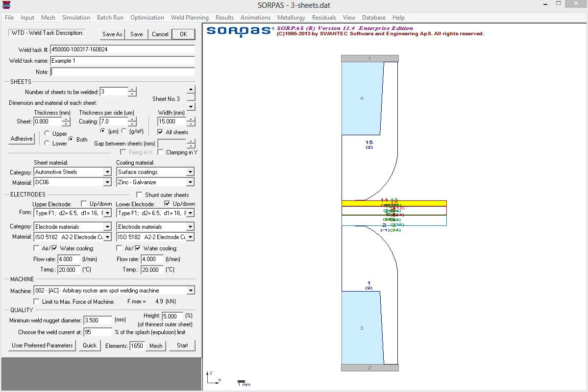Click the upper electrode Flow rate field
588x392 pixels.
click(x=69, y=259)
